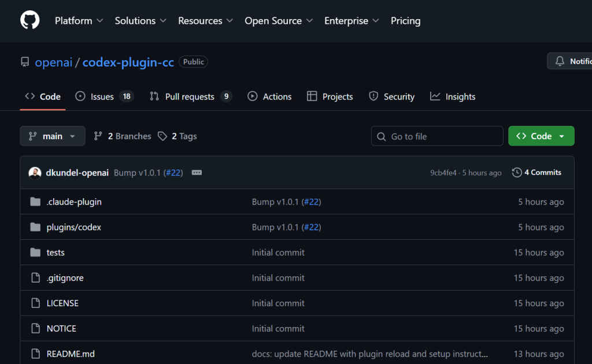Expand the green Code dropdown button
Screen dimensions: 592x364
[541, 136]
